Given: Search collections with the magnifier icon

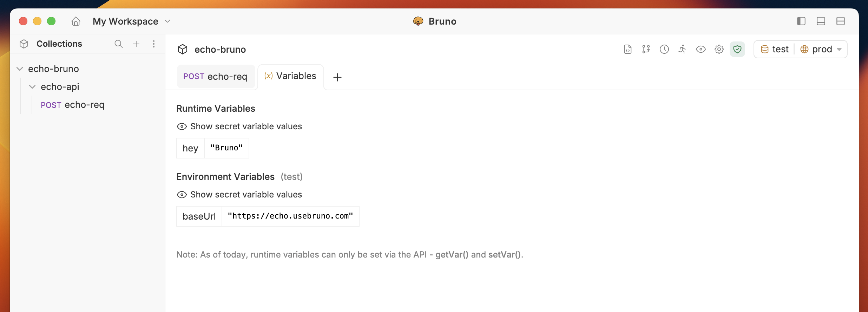Looking at the screenshot, I should (119, 44).
